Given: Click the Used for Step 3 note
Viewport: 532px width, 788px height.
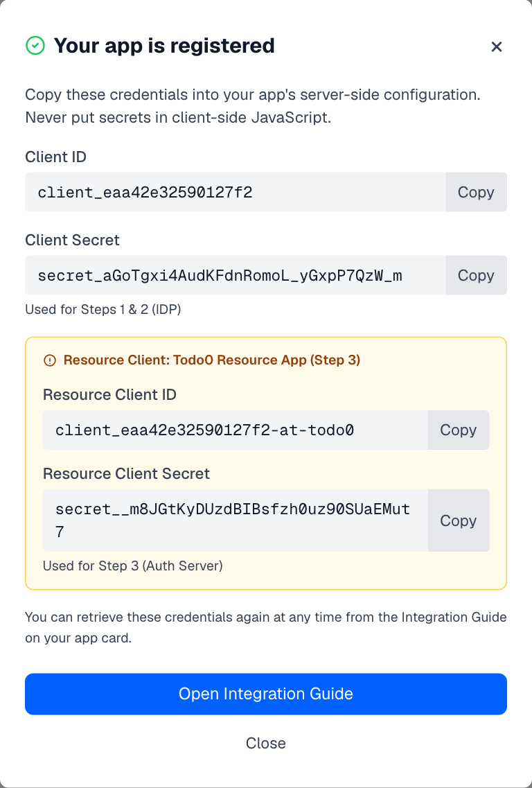Looking at the screenshot, I should coord(132,566).
